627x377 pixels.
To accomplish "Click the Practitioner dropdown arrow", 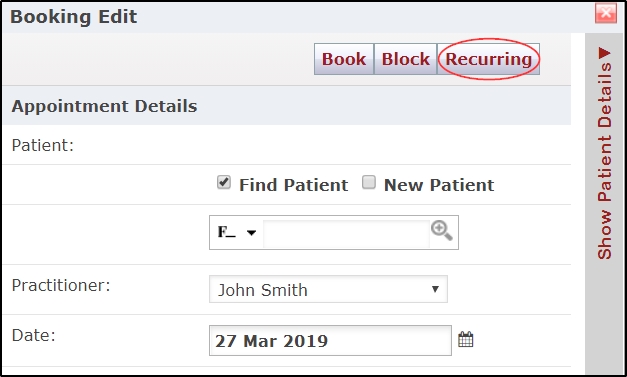I will coord(435,289).
